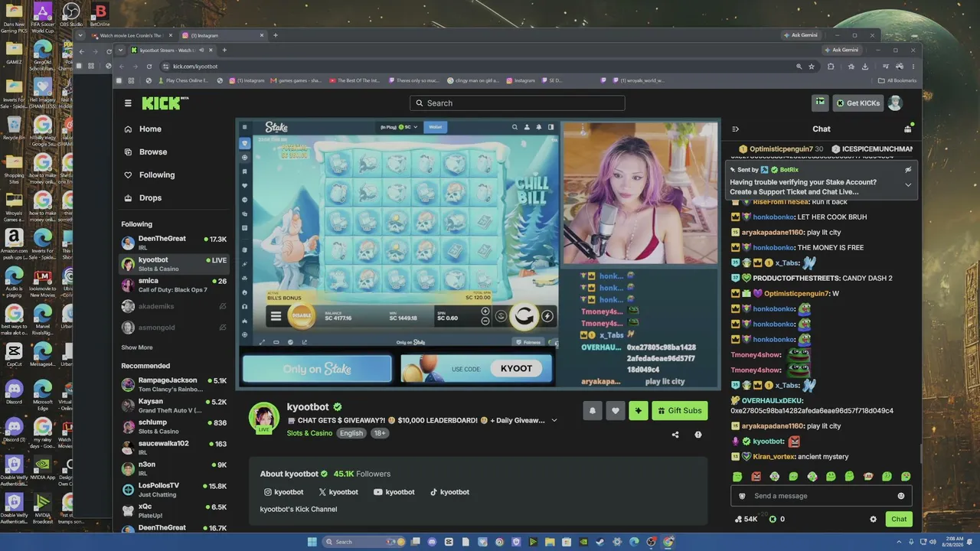Open the emoji picker in the chat input

901,496
